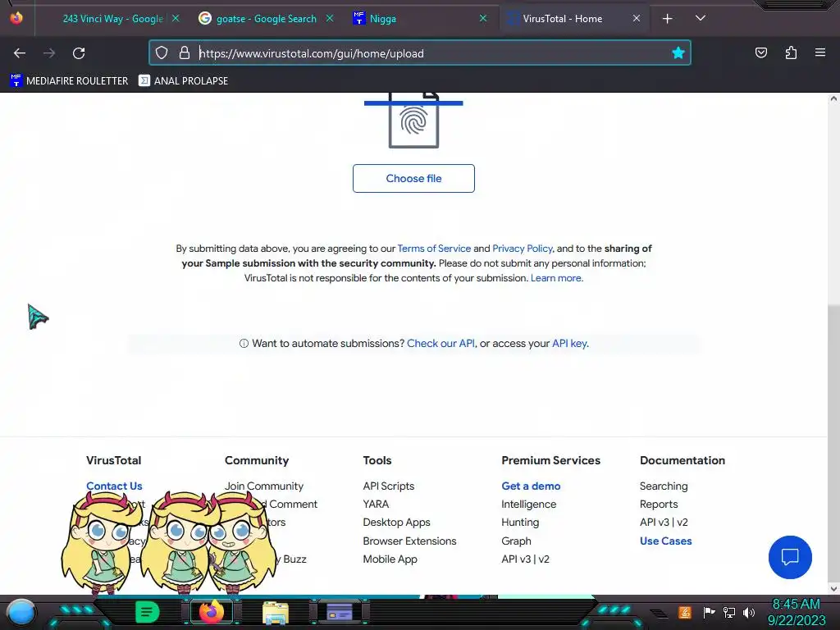Open Searching documentation link

point(664,486)
